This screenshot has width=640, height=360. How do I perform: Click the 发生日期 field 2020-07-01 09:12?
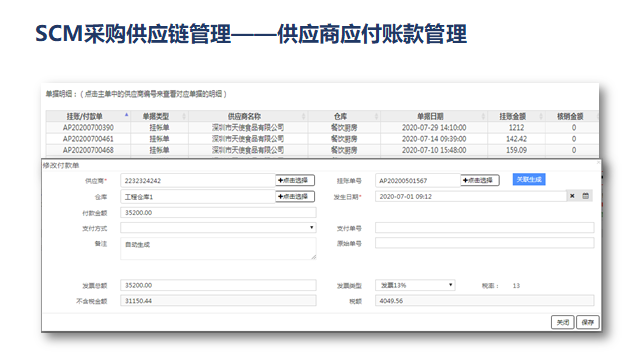[471, 196]
